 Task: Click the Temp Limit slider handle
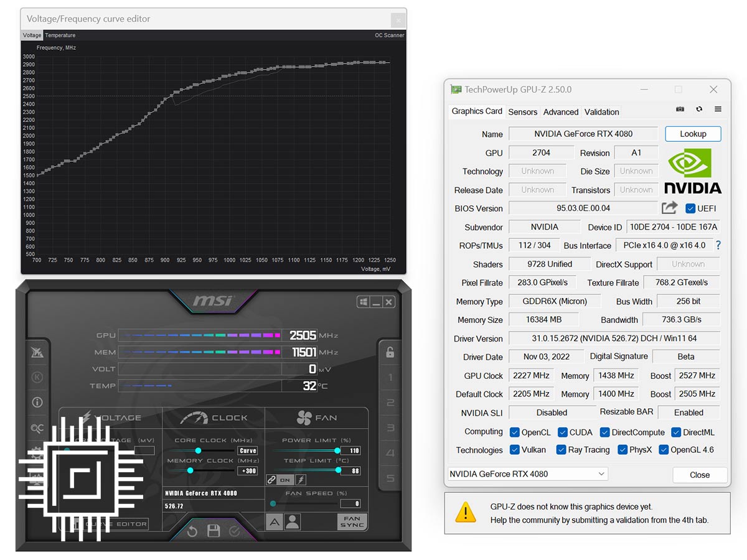pos(339,470)
